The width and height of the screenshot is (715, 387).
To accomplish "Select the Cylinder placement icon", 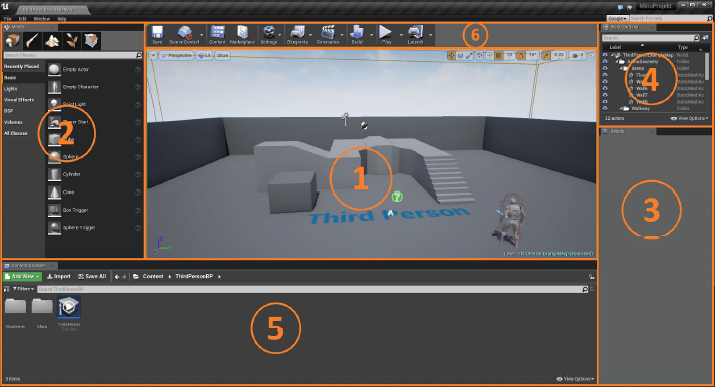I will coord(54,174).
